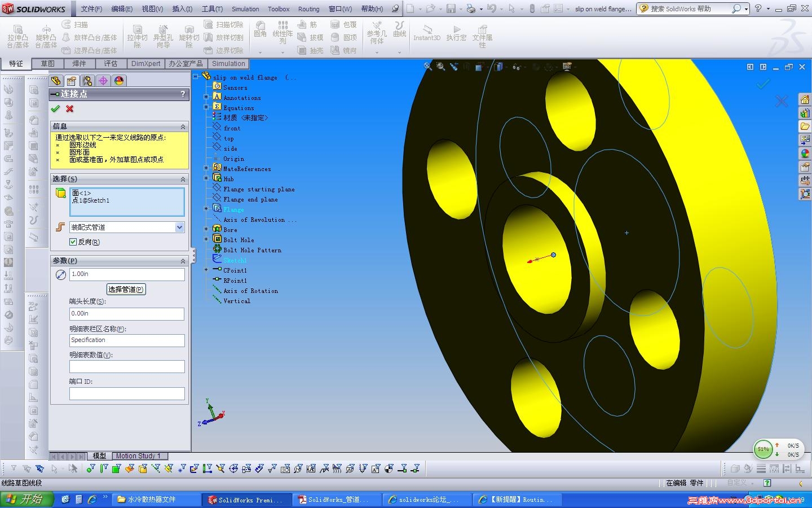
Task: Select the Sketch1 tree item
Action: [235, 260]
